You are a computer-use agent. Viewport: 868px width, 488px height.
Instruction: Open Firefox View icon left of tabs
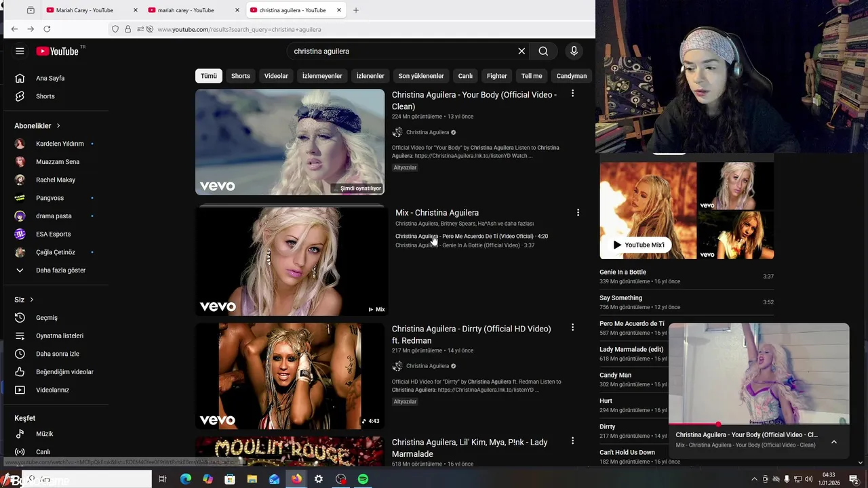(31, 10)
